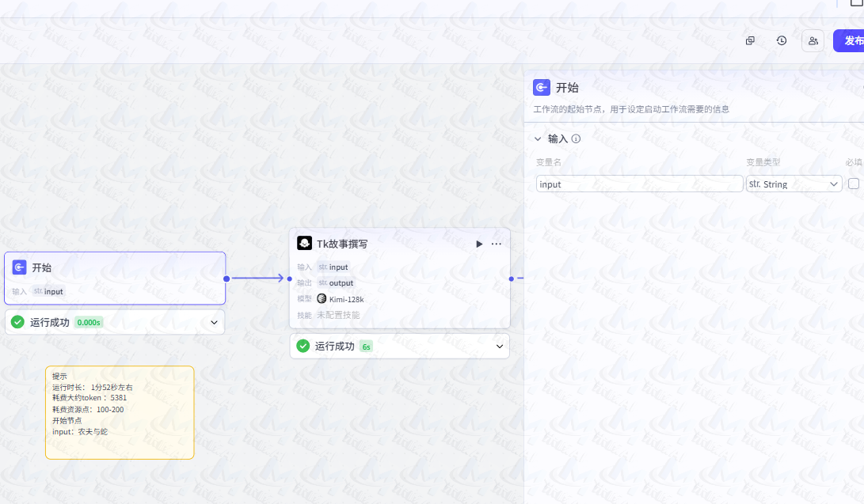Click the 6s runtime badge on Tk故事撰写

366,346
